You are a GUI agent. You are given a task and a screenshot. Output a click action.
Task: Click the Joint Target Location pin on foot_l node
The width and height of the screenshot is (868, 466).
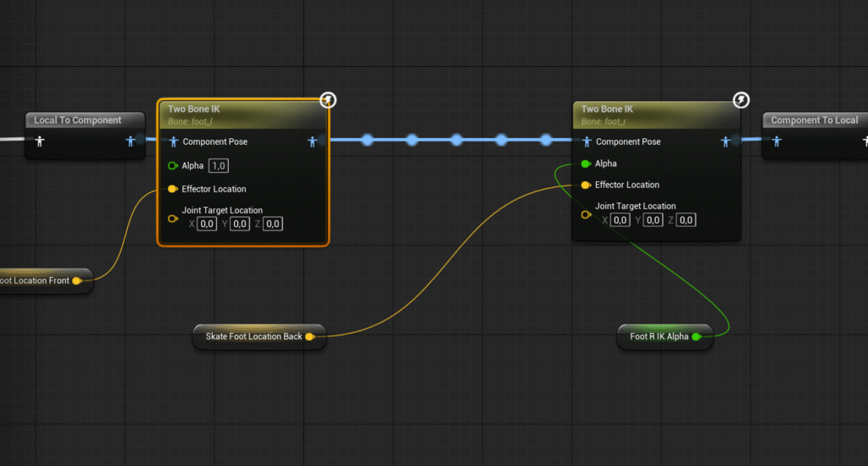point(173,218)
